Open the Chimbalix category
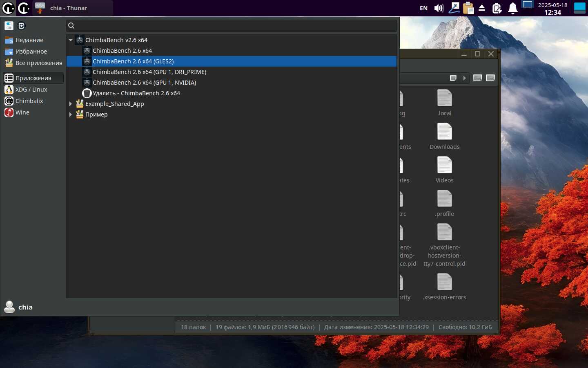588x368 pixels. [33, 101]
